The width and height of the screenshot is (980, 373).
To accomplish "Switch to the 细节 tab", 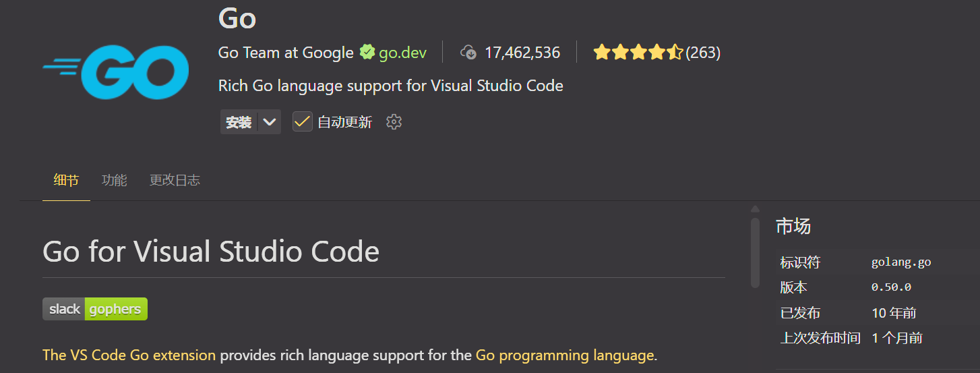I will click(66, 180).
